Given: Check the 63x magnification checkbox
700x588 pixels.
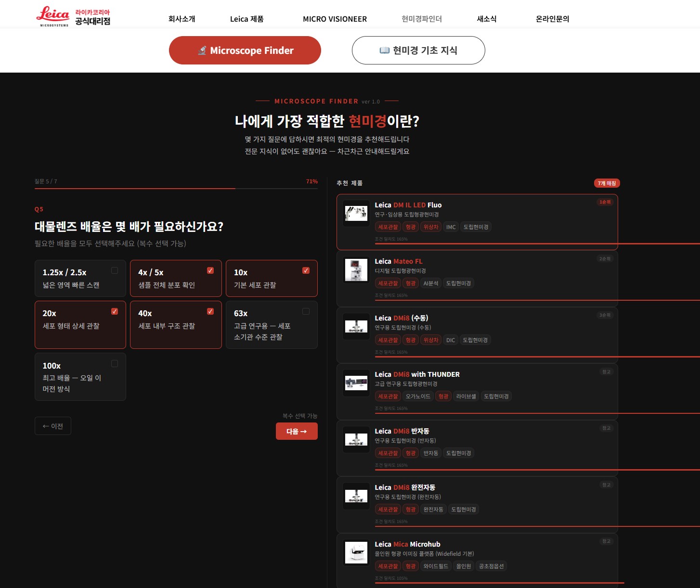Looking at the screenshot, I should click(x=306, y=311).
